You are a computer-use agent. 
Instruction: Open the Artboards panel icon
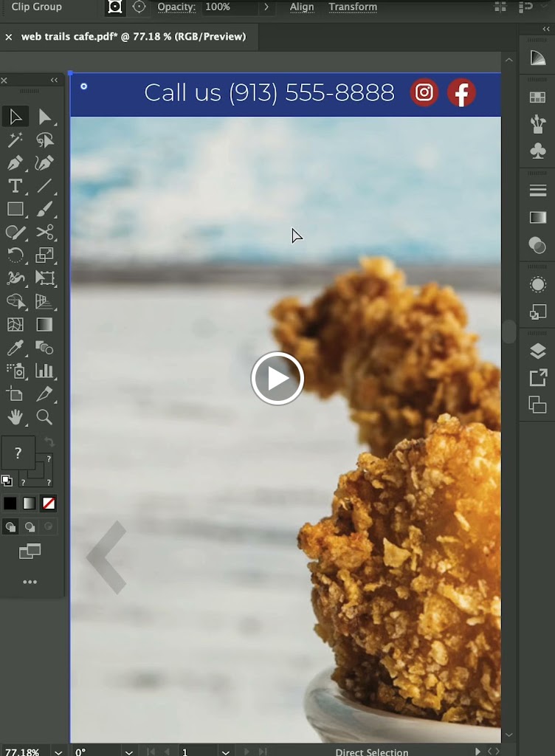(x=537, y=405)
